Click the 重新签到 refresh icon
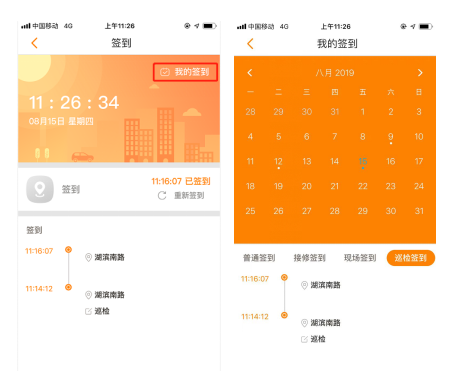This screenshot has width=471, height=371. click(x=162, y=196)
